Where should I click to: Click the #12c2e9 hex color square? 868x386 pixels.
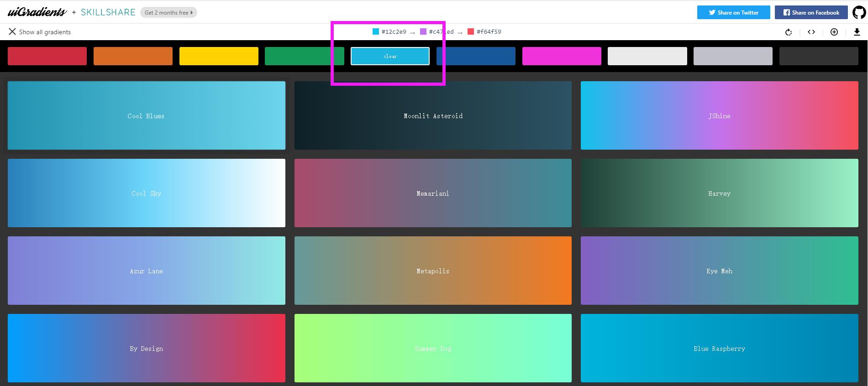[x=376, y=31]
